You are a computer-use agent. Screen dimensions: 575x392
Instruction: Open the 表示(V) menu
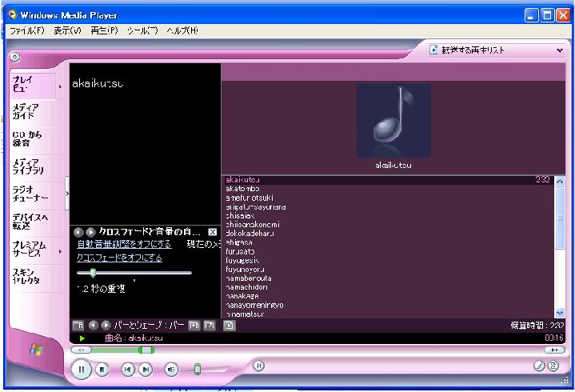tap(67, 30)
